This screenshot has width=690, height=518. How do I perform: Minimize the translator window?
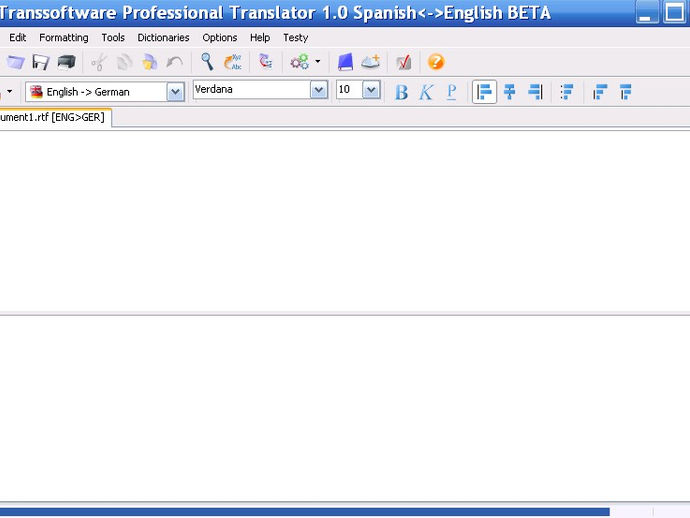coord(647,12)
